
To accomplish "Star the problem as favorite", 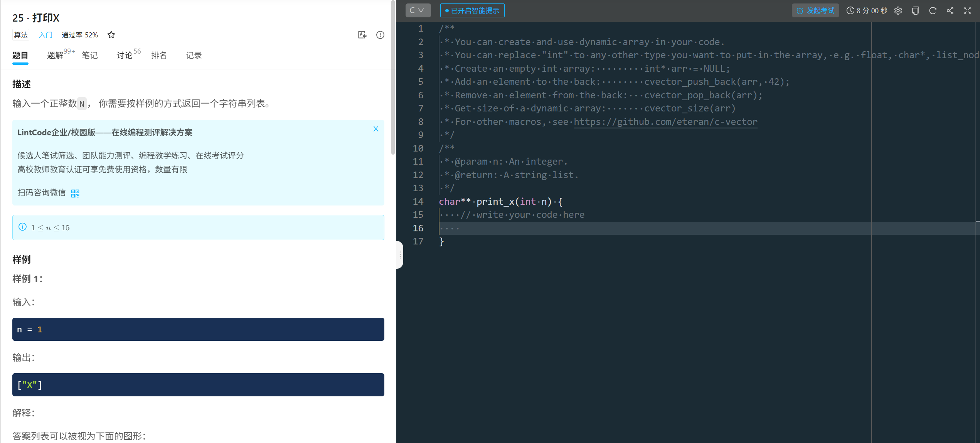I will pos(111,35).
